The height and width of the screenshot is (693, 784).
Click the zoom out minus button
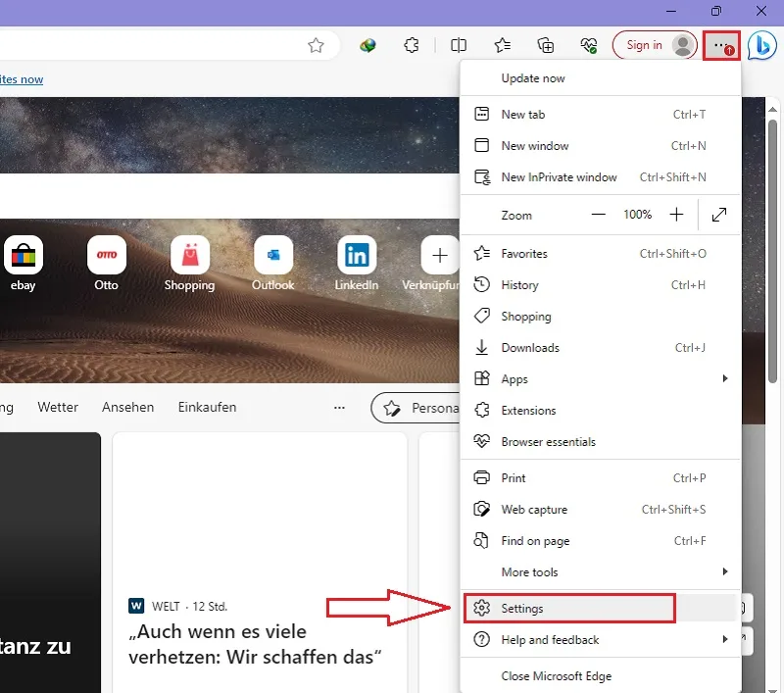click(x=598, y=215)
